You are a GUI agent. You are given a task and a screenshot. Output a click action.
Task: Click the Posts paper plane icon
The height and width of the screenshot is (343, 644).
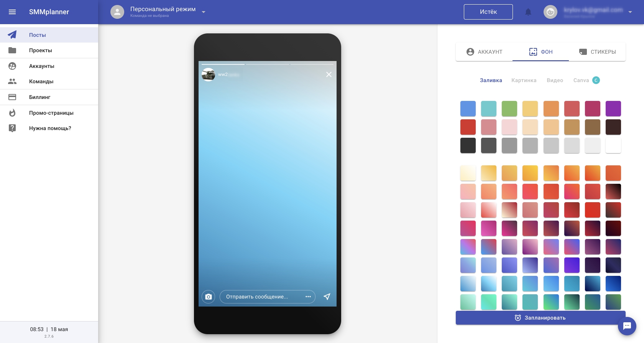tap(12, 35)
